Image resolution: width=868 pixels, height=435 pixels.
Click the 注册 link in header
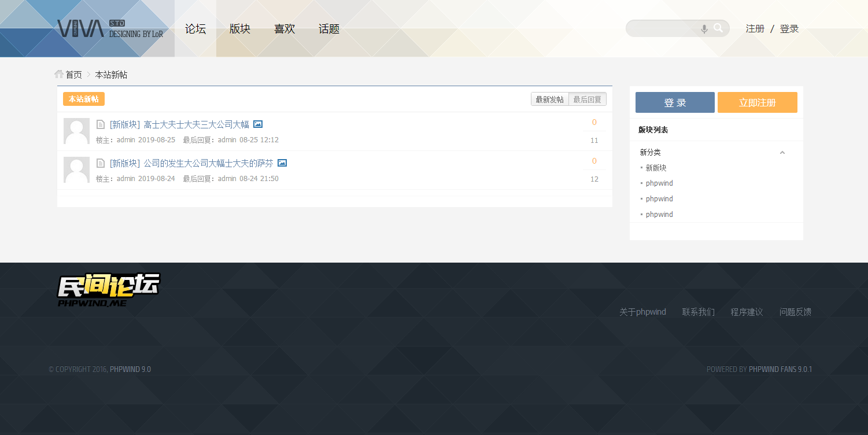755,28
